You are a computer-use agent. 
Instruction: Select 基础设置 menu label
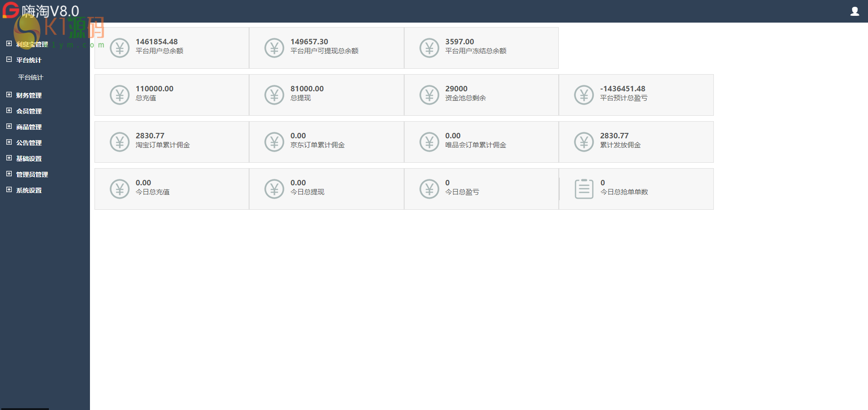[x=29, y=159]
